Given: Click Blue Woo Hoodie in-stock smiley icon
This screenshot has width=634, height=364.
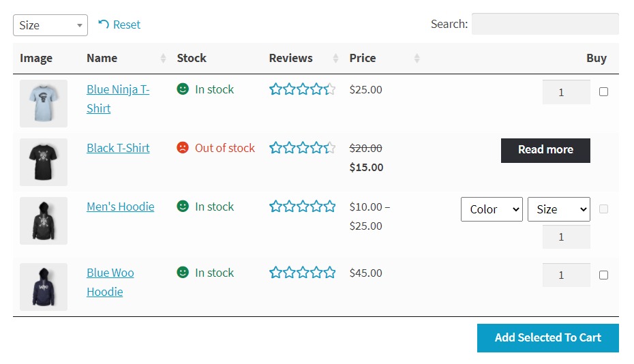Looking at the screenshot, I should tap(183, 272).
